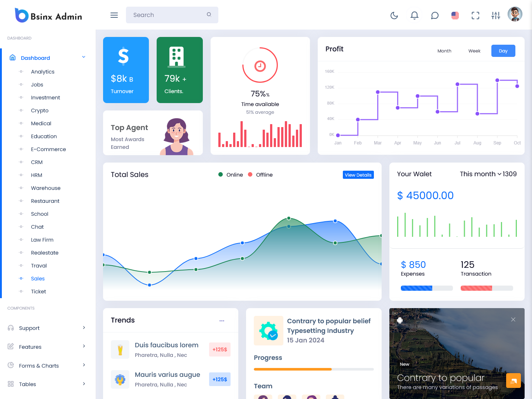The height and width of the screenshot is (399, 532).
Task: Open the notifications bell
Action: 415,15
